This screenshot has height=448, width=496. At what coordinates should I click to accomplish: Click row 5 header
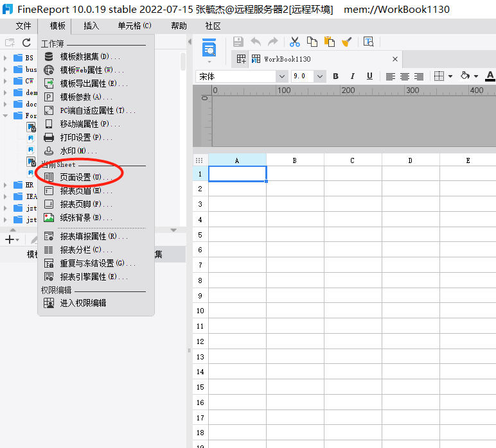tap(200, 235)
